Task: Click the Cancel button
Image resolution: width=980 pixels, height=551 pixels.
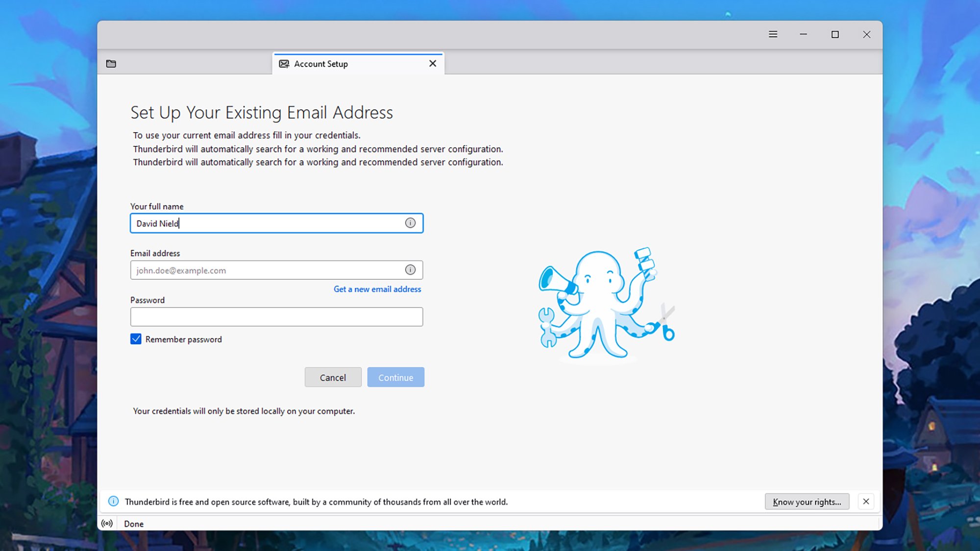Action: 333,377
